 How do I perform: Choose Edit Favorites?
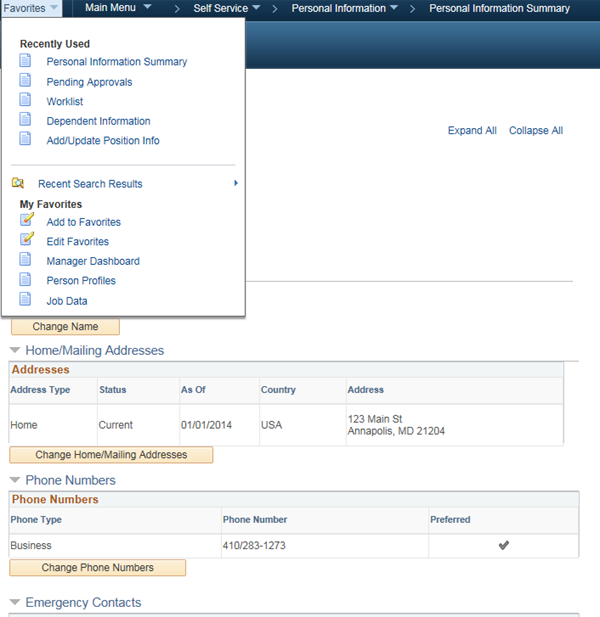[x=78, y=242]
